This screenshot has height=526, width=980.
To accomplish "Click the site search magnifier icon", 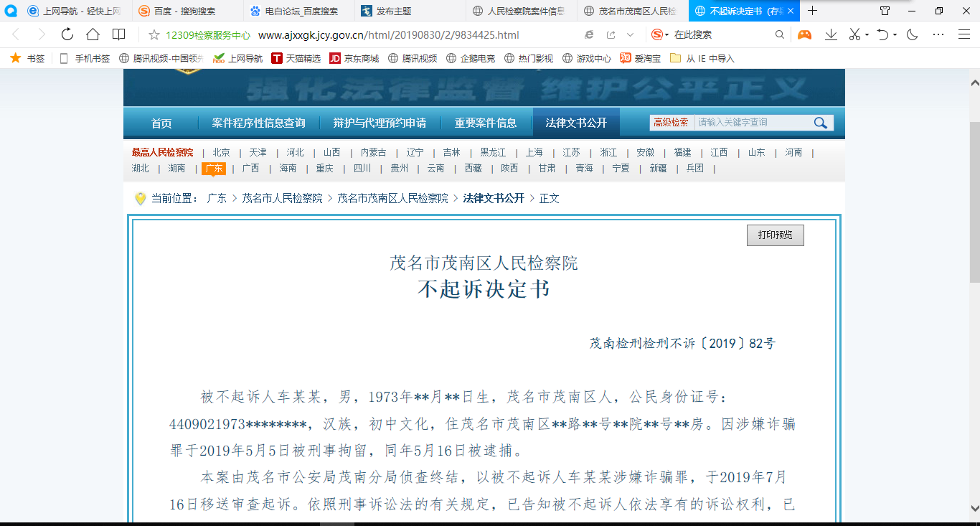I will (x=821, y=123).
